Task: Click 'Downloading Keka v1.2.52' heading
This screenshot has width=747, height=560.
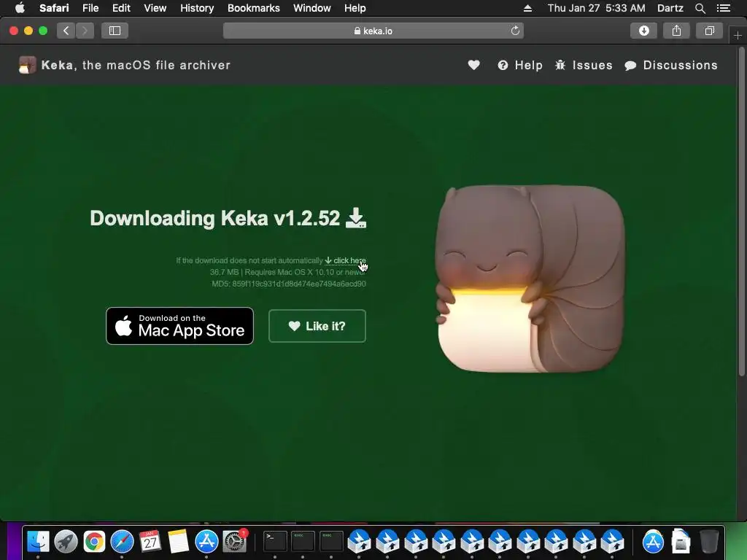Action: tap(215, 218)
